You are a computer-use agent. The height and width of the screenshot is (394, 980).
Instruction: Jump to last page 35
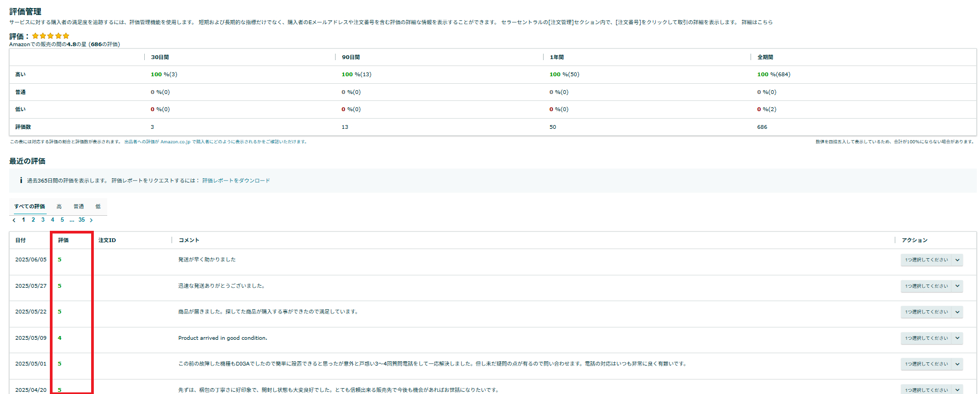click(81, 220)
